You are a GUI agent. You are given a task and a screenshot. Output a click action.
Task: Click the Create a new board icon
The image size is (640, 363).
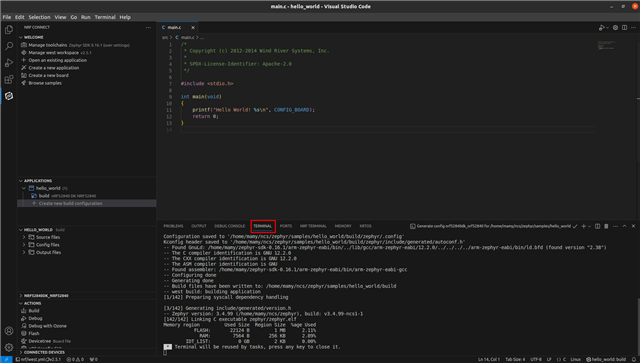click(x=24, y=75)
